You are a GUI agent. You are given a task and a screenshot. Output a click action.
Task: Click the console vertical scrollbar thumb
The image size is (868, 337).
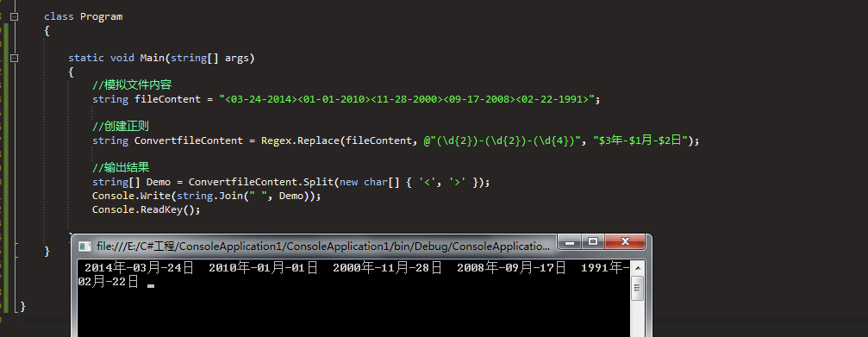pos(638,288)
